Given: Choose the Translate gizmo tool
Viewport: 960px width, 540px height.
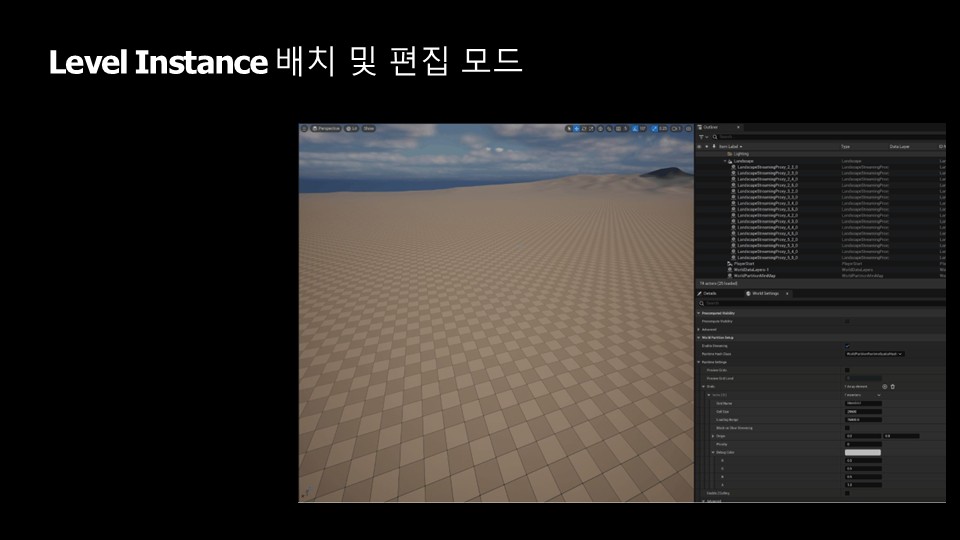Looking at the screenshot, I should tap(576, 129).
